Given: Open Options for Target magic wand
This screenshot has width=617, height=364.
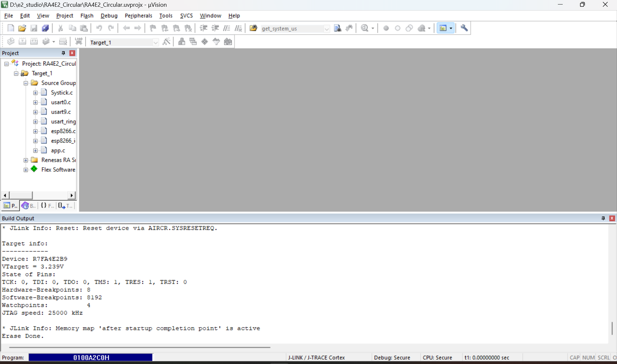Looking at the screenshot, I should click(x=166, y=41).
